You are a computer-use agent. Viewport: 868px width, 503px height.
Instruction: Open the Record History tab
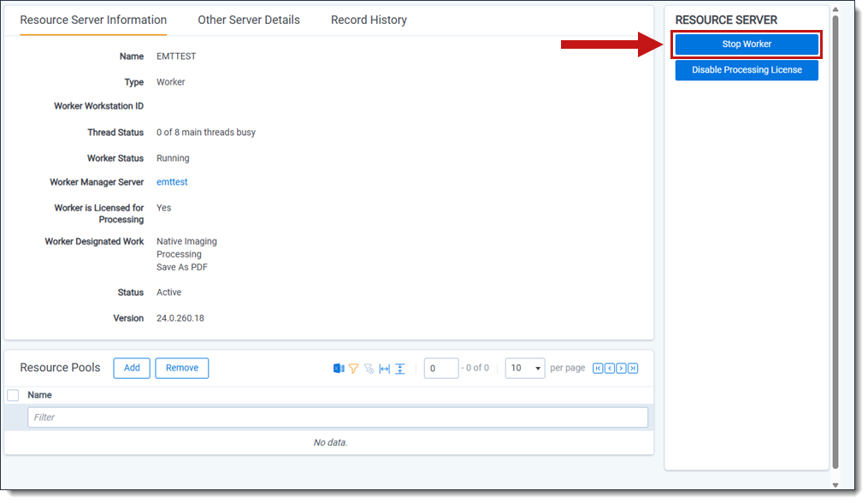coord(369,20)
